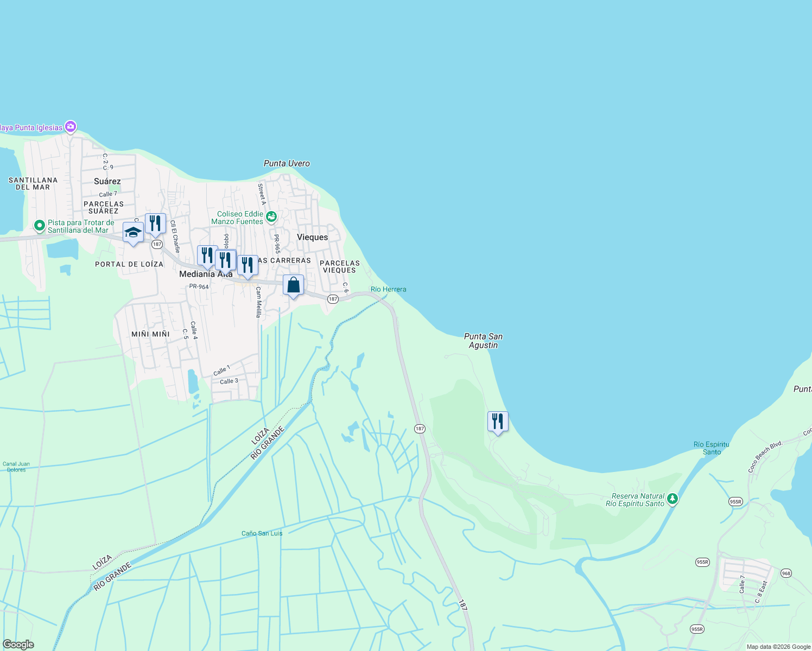Image resolution: width=812 pixels, height=651 pixels.
Task: Open the shopping bag place icon on PR-187
Action: pyautogui.click(x=293, y=284)
